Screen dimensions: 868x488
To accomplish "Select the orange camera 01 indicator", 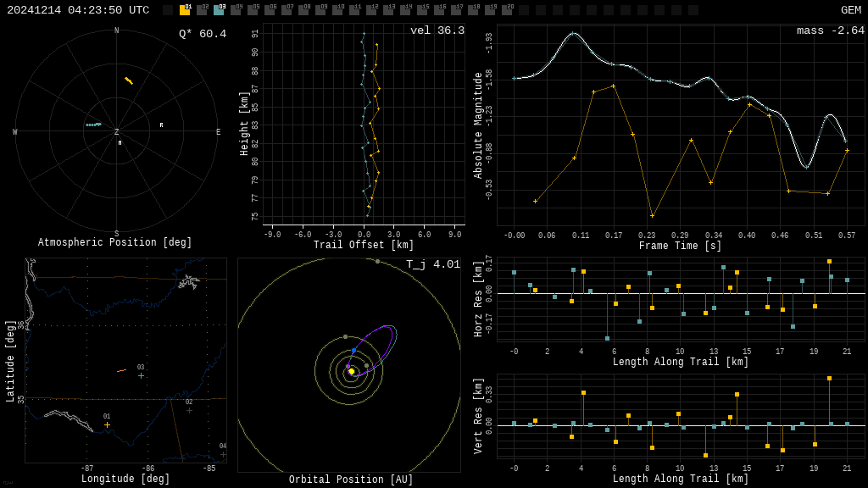I will (x=185, y=10).
